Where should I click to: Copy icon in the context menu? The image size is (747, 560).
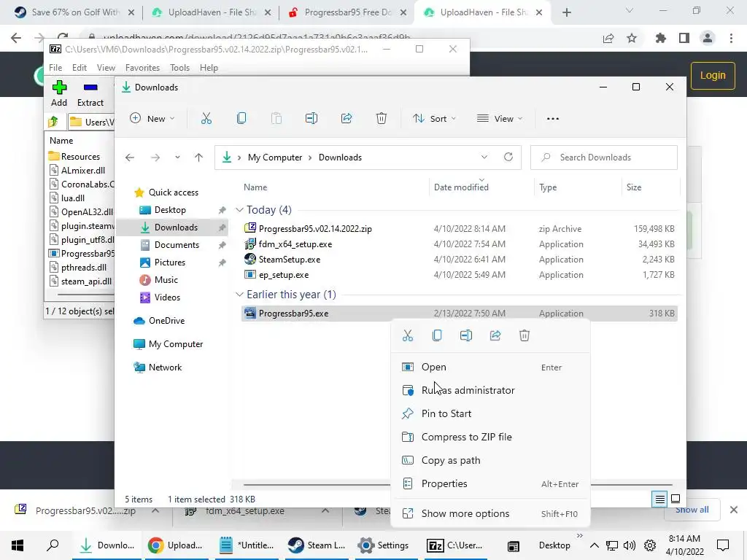[x=437, y=335]
